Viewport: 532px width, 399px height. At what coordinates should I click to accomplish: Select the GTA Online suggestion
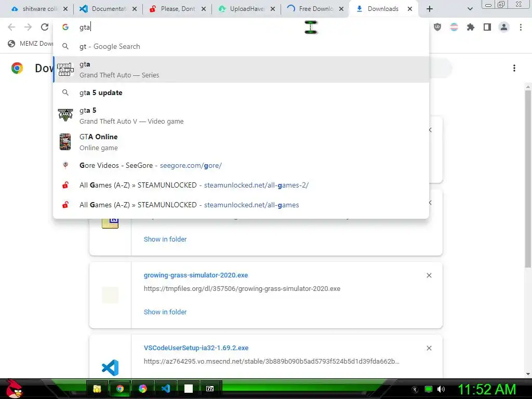241,142
